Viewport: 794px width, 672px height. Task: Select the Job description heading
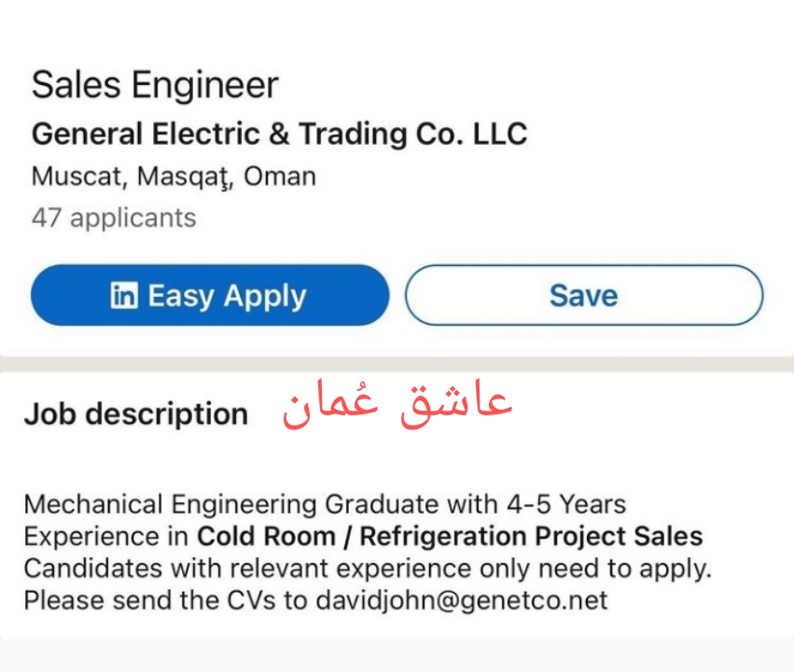pos(136,413)
